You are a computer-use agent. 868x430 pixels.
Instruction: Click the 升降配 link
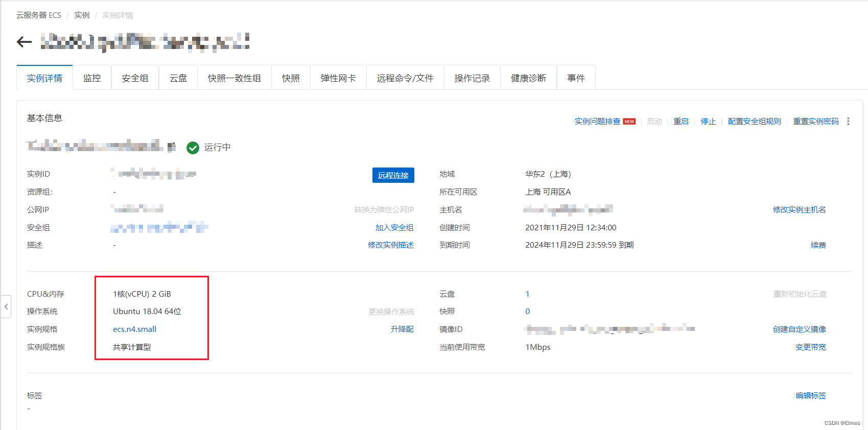[402, 329]
